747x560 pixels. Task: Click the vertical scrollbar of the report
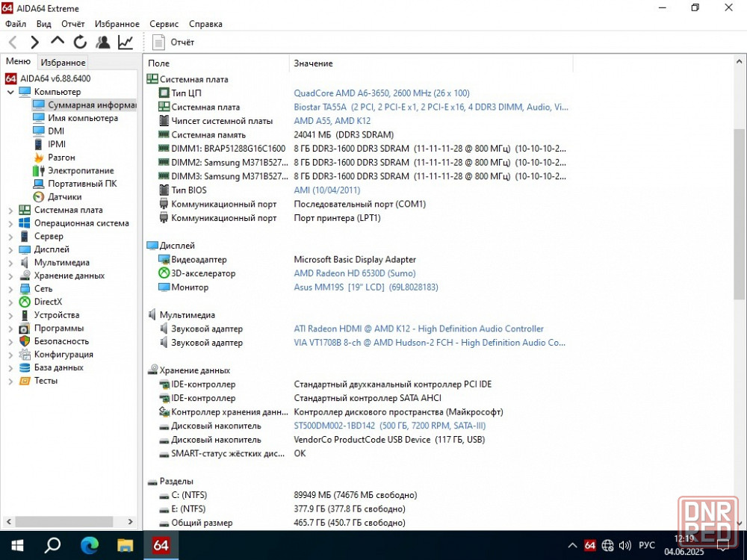pos(739,214)
